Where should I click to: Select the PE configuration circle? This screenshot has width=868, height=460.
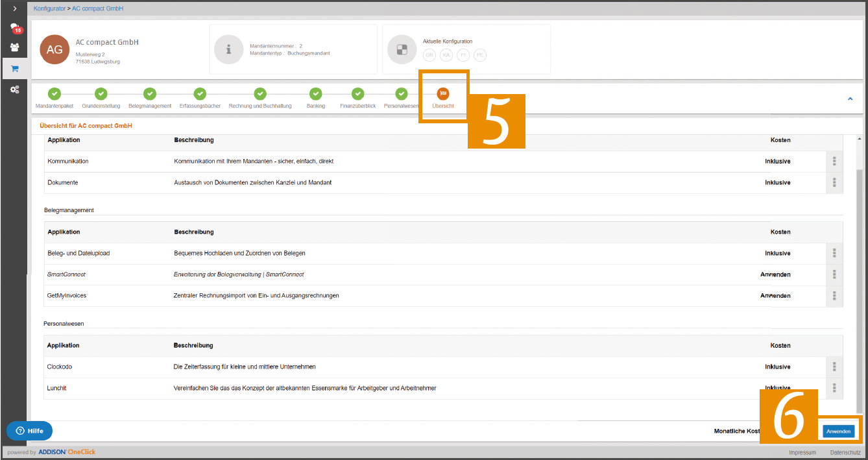(x=480, y=55)
